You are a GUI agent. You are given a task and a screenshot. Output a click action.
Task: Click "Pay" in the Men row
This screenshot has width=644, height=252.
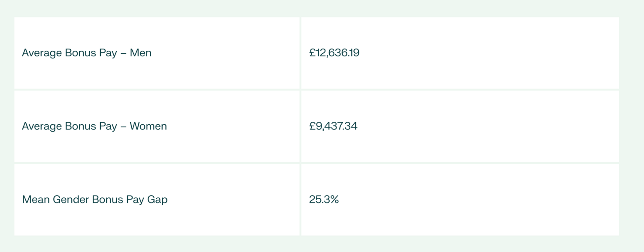107,53
